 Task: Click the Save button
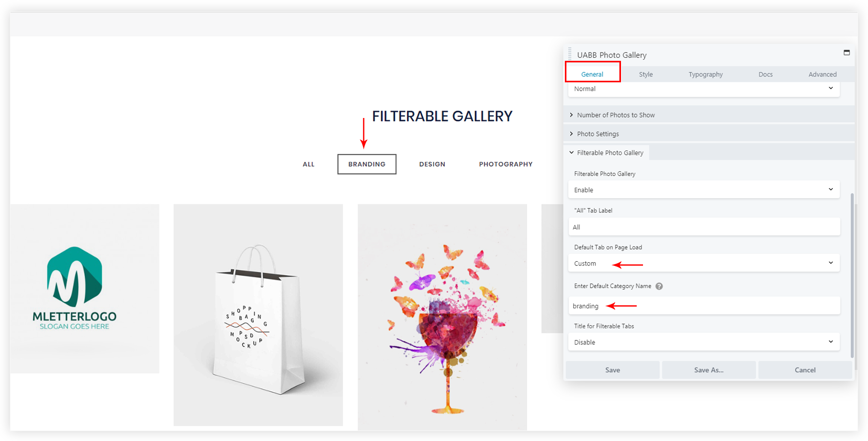(x=613, y=370)
